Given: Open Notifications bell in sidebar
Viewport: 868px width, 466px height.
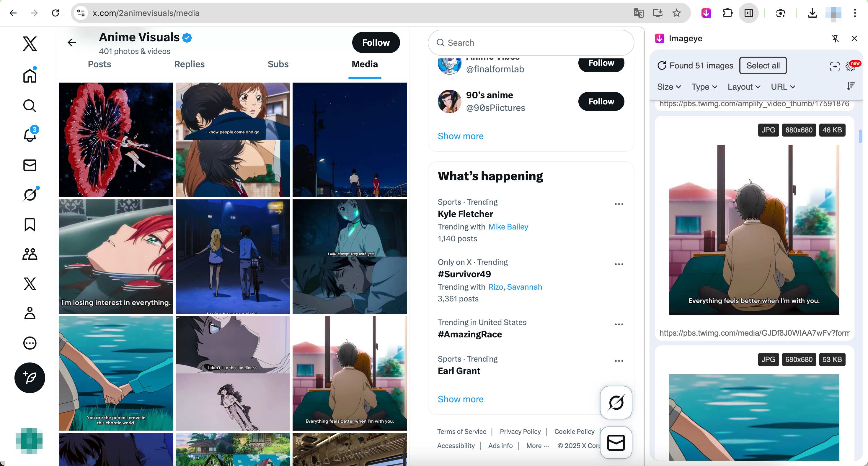Looking at the screenshot, I should pyautogui.click(x=30, y=135).
